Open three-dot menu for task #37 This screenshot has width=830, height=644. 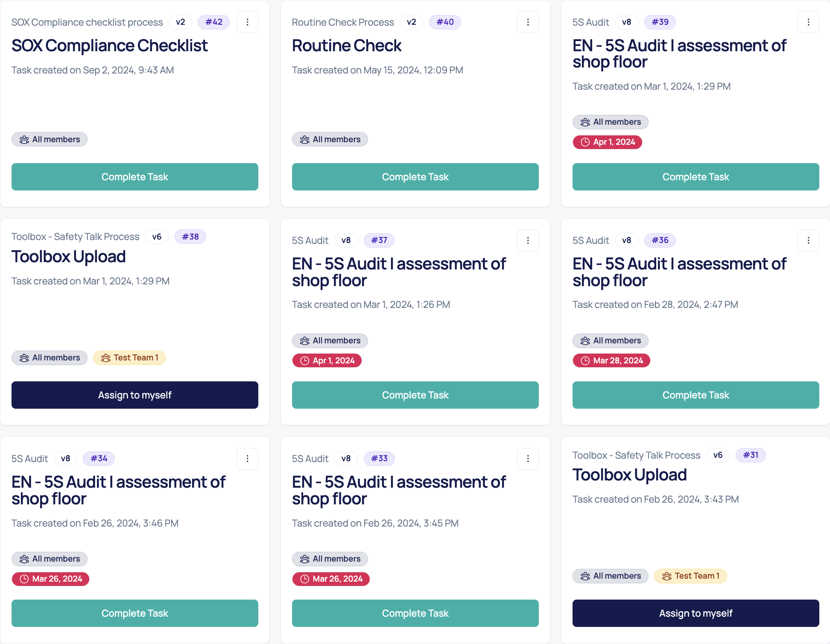point(528,240)
